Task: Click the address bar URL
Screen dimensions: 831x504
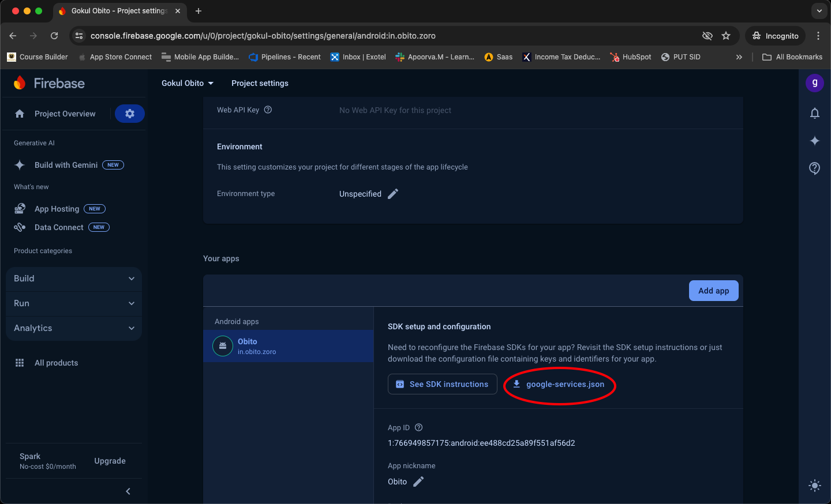Action: (263, 36)
